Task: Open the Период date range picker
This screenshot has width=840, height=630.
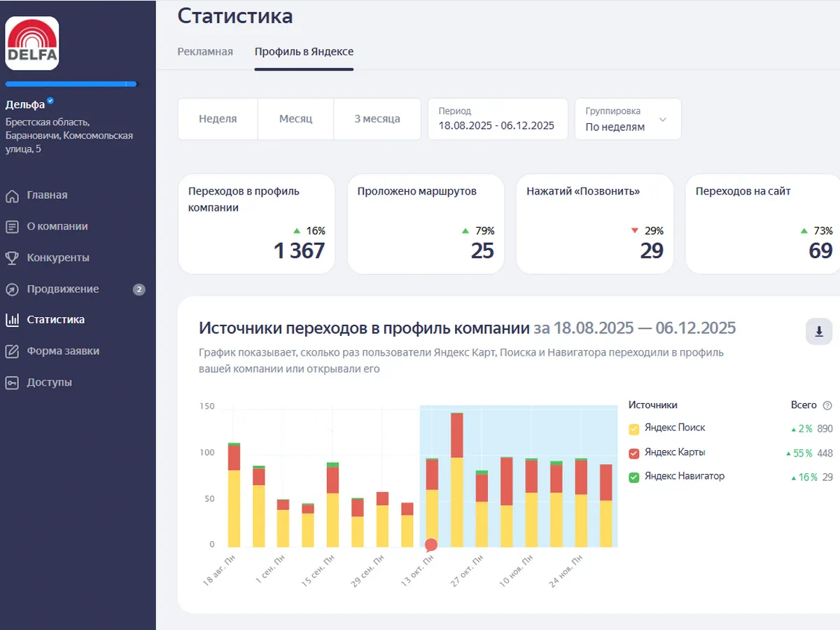Action: pyautogui.click(x=497, y=119)
